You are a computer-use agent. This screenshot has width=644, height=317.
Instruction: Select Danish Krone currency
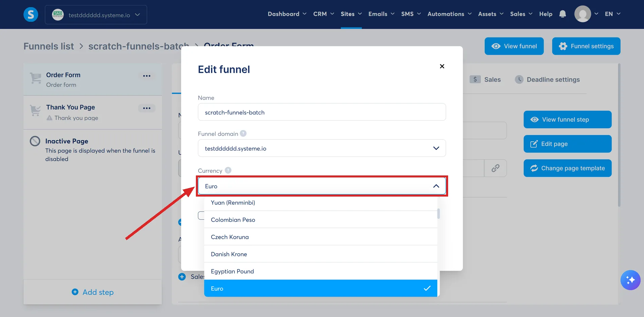click(320, 254)
